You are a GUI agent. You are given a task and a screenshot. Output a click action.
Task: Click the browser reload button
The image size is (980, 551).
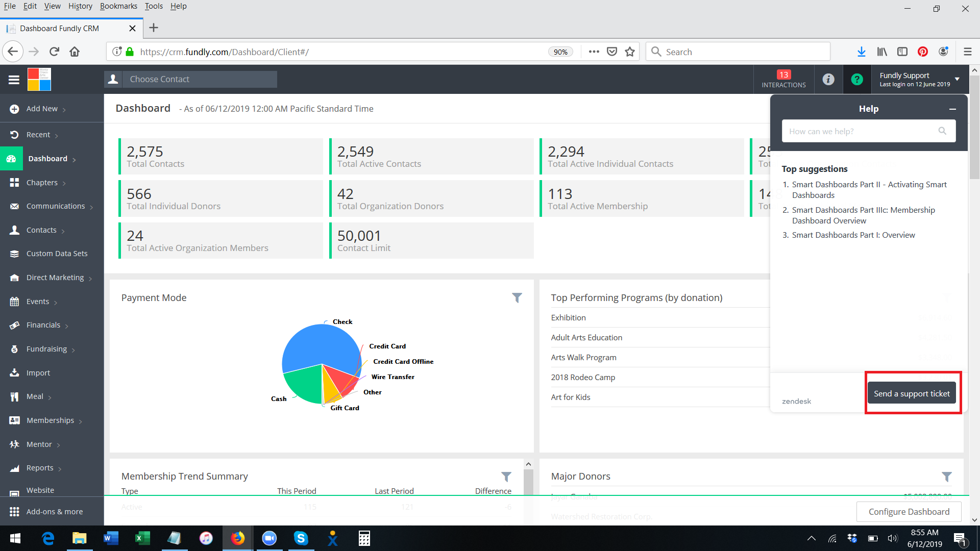click(54, 52)
